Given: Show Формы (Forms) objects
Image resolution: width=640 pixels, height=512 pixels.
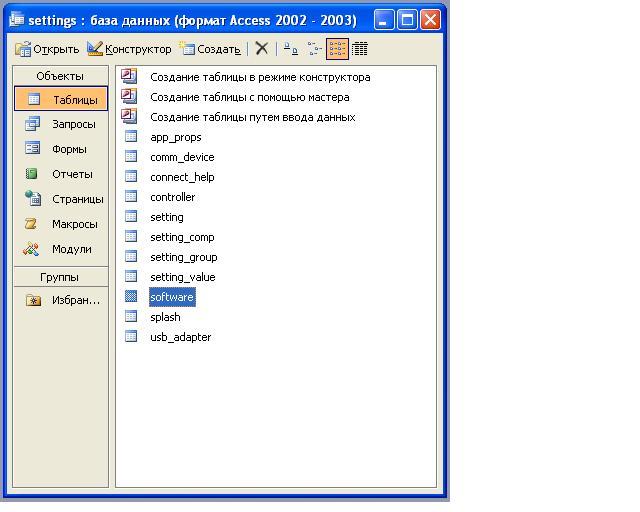Looking at the screenshot, I should pyautogui.click(x=61, y=150).
